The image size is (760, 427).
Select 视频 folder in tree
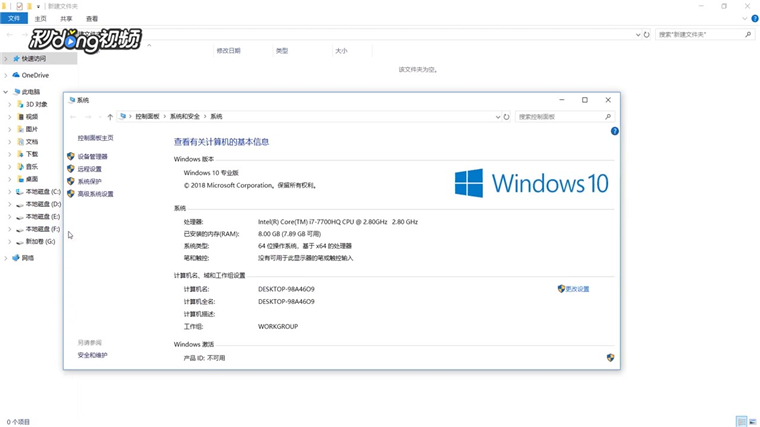(x=32, y=117)
